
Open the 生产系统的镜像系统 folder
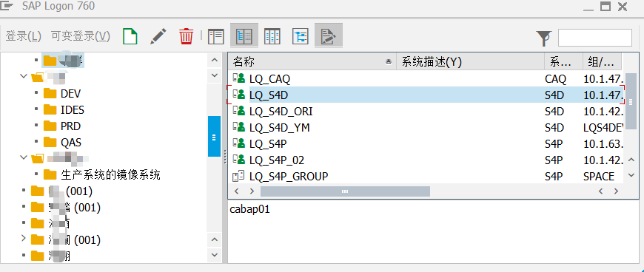110,174
